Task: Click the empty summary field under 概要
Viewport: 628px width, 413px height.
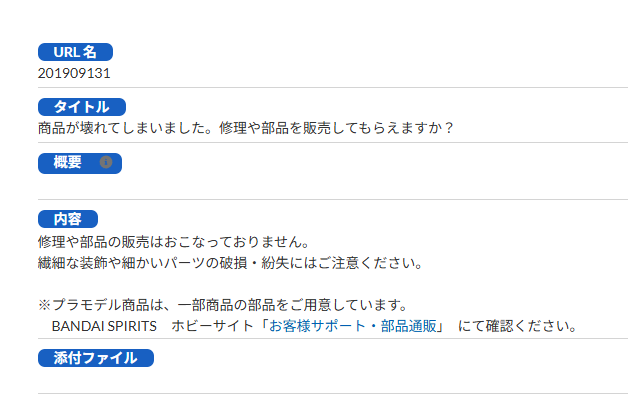Action: coord(332,187)
